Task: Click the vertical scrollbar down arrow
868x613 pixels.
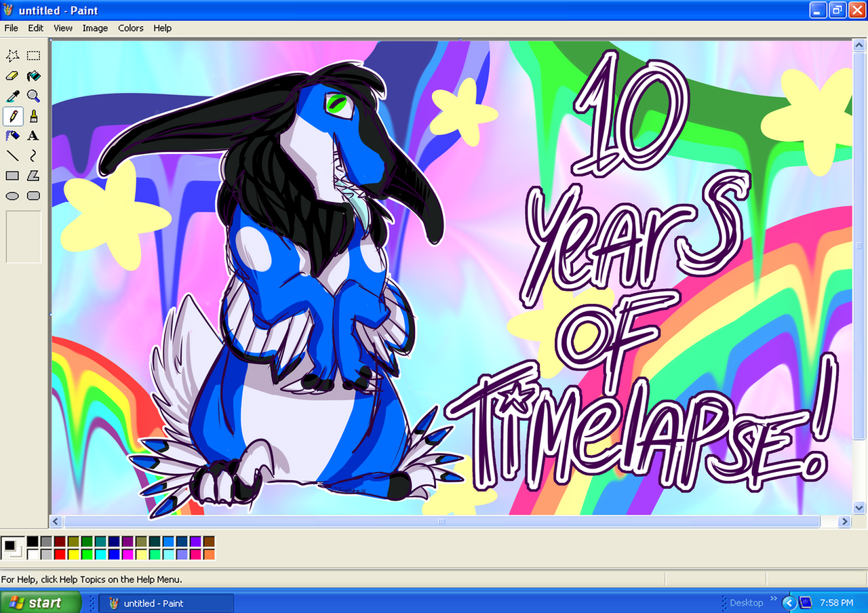Action: [x=859, y=507]
